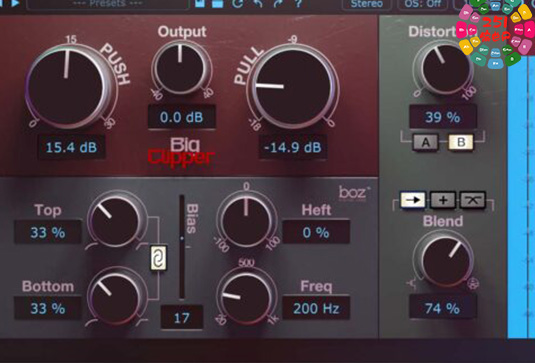Select the Bottom 33 % value field

click(x=48, y=309)
